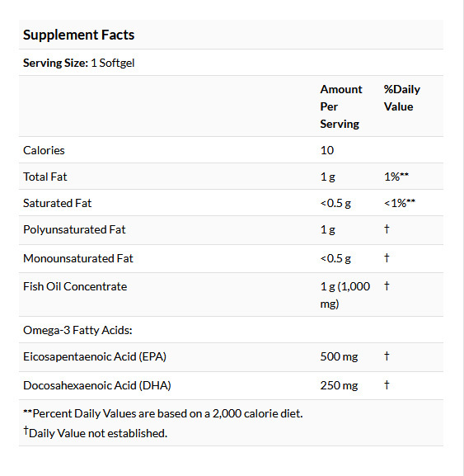
Task: Select the Total Fat row label
Action: [x=45, y=177]
